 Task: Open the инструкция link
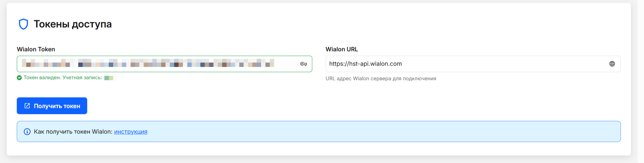point(130,132)
